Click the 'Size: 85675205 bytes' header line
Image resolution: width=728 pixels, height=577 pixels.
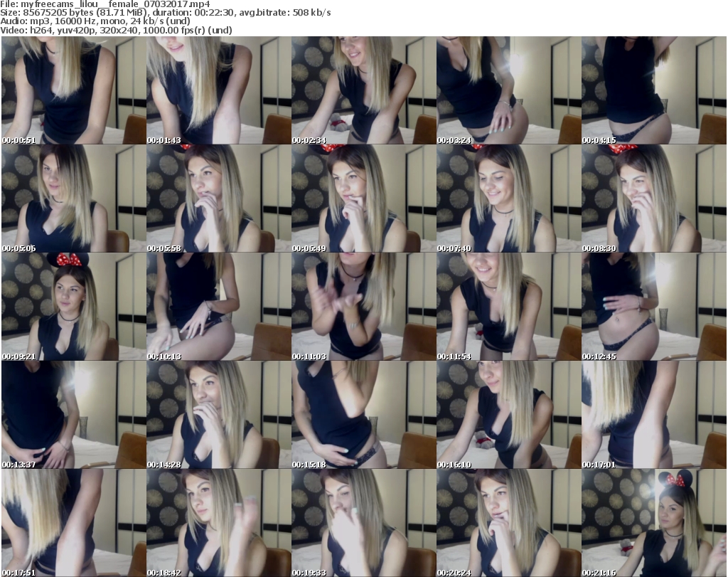pyautogui.click(x=165, y=13)
